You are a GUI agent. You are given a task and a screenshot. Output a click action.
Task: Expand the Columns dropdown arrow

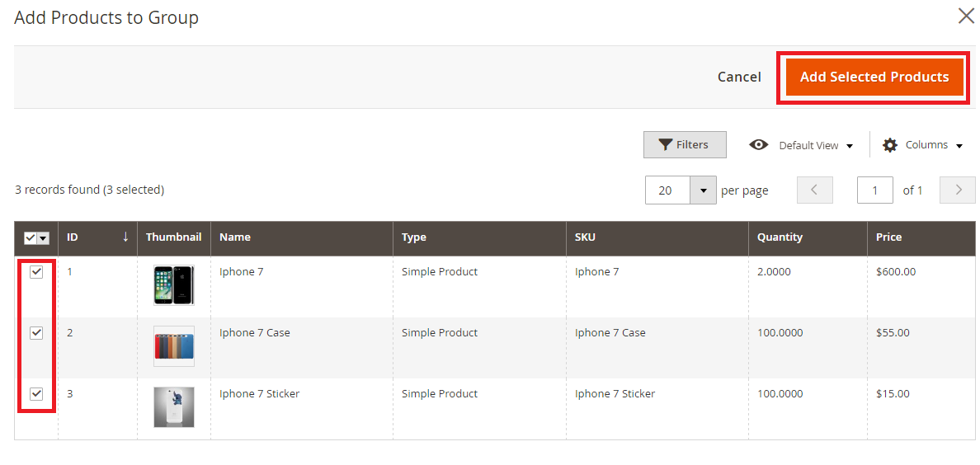[959, 146]
